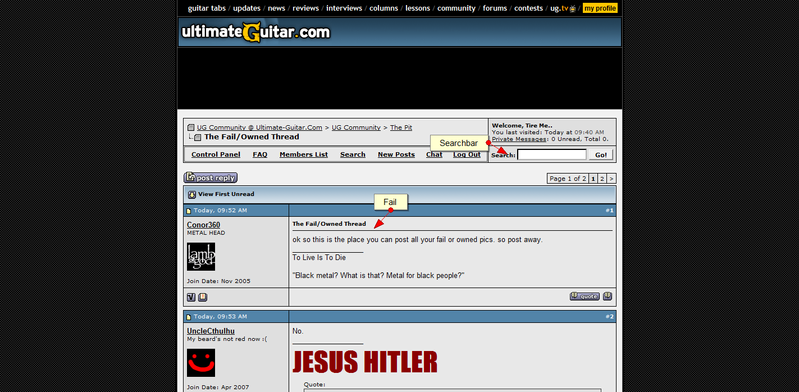799x392 pixels.
Task: Open the community section
Action: (x=457, y=8)
